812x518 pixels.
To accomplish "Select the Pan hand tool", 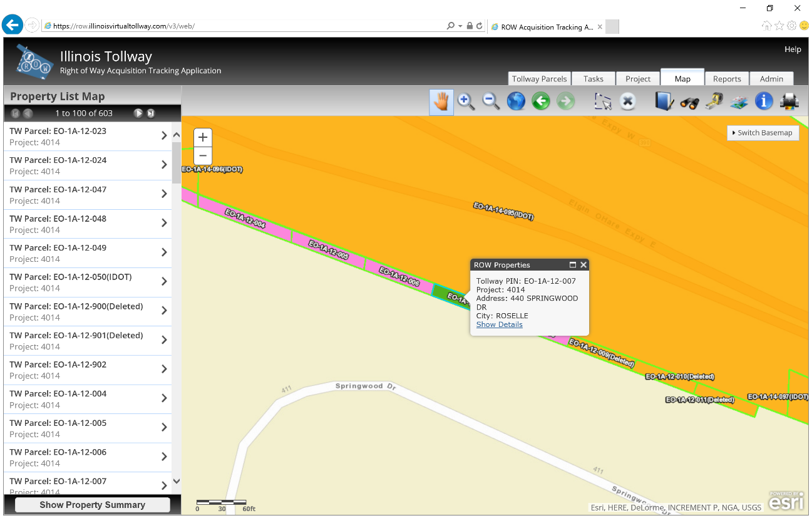I will coord(441,101).
